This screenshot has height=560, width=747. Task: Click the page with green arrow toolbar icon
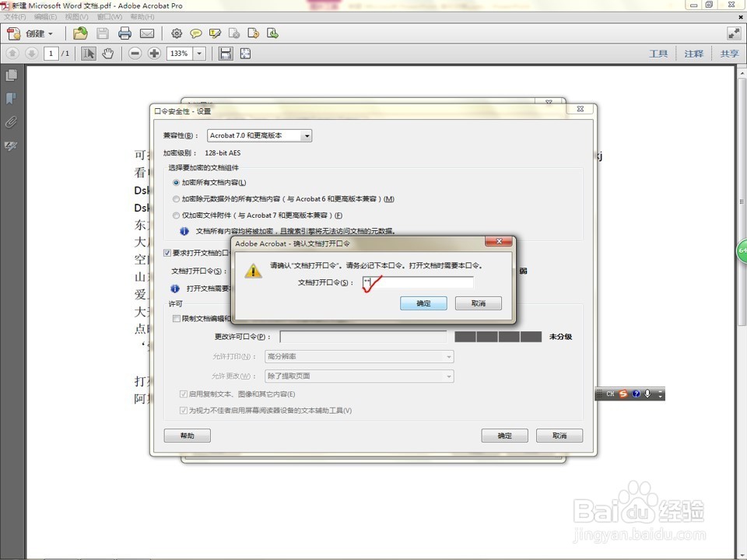272,33
